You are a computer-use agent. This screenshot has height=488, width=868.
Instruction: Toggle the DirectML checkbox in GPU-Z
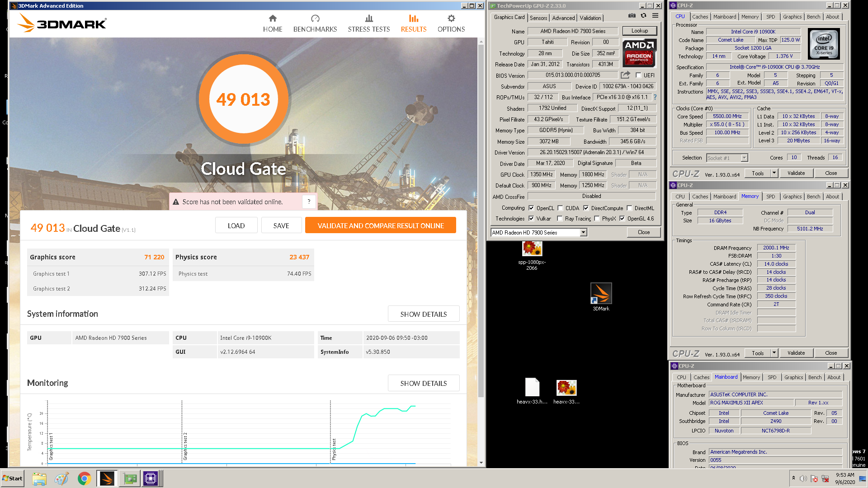629,208
